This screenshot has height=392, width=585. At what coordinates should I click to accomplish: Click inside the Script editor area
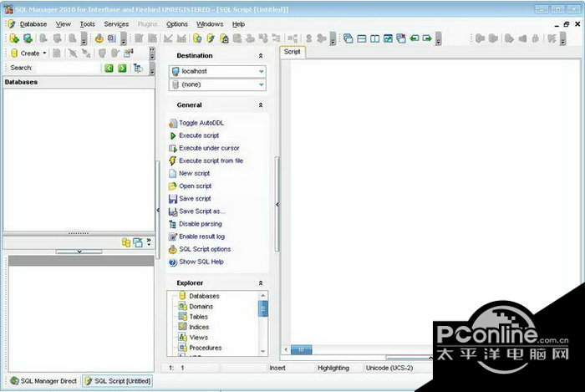[x=435, y=201]
